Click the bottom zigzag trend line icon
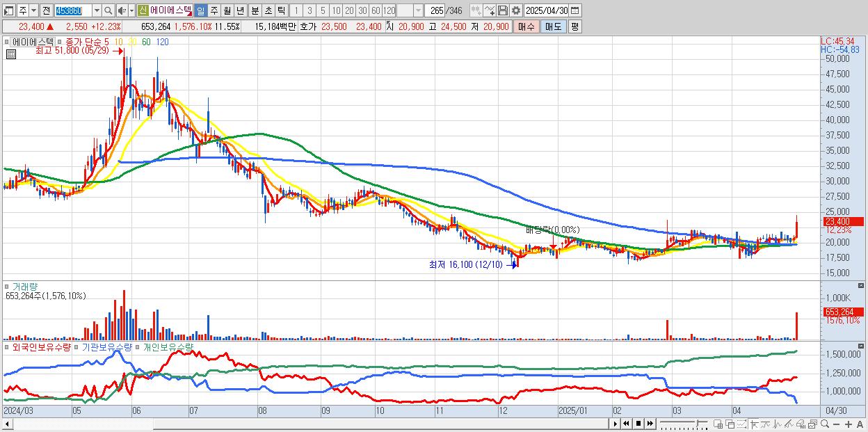 pyautogui.click(x=765, y=424)
